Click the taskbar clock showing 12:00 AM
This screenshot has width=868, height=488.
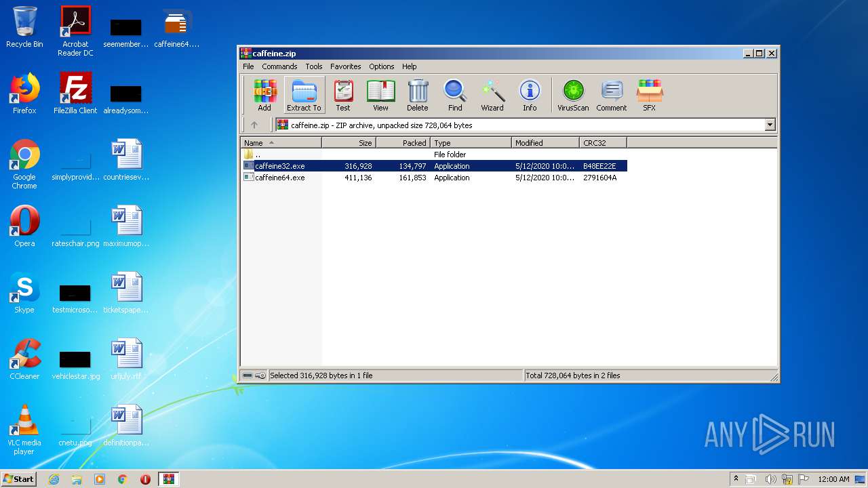(833, 479)
